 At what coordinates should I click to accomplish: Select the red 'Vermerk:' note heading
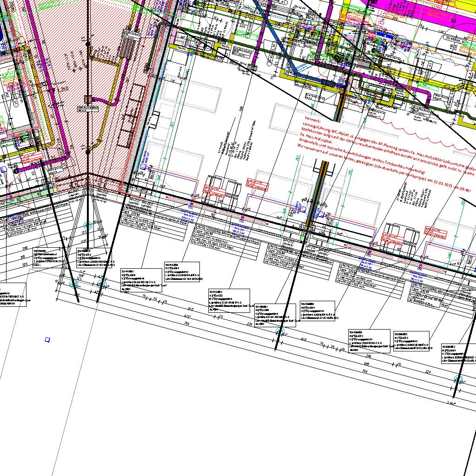(x=310, y=120)
